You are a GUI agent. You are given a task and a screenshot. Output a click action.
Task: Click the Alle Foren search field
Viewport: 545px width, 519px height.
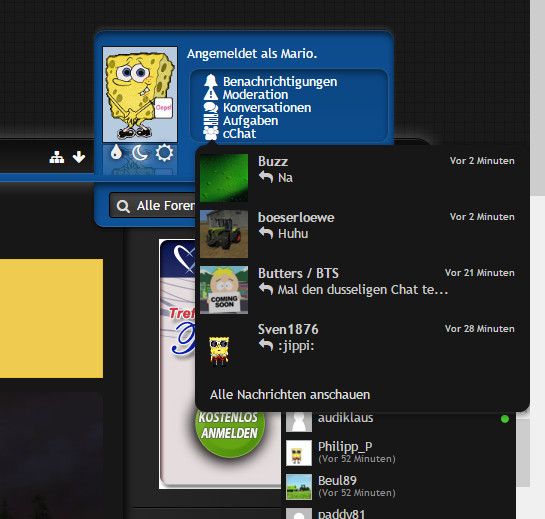[153, 205]
